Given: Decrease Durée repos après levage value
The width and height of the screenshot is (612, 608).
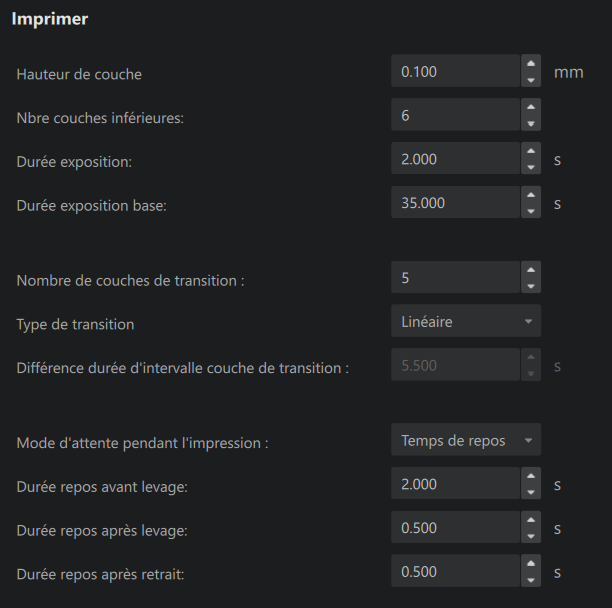Looking at the screenshot, I should point(531,536).
